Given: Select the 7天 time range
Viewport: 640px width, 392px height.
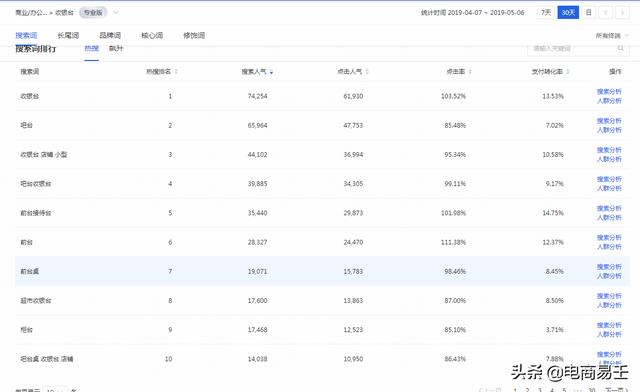Looking at the screenshot, I should click(546, 13).
